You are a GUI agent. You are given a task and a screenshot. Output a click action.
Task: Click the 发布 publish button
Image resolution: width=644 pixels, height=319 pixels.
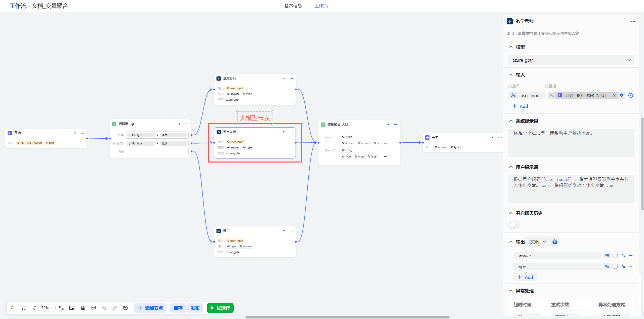click(195, 308)
